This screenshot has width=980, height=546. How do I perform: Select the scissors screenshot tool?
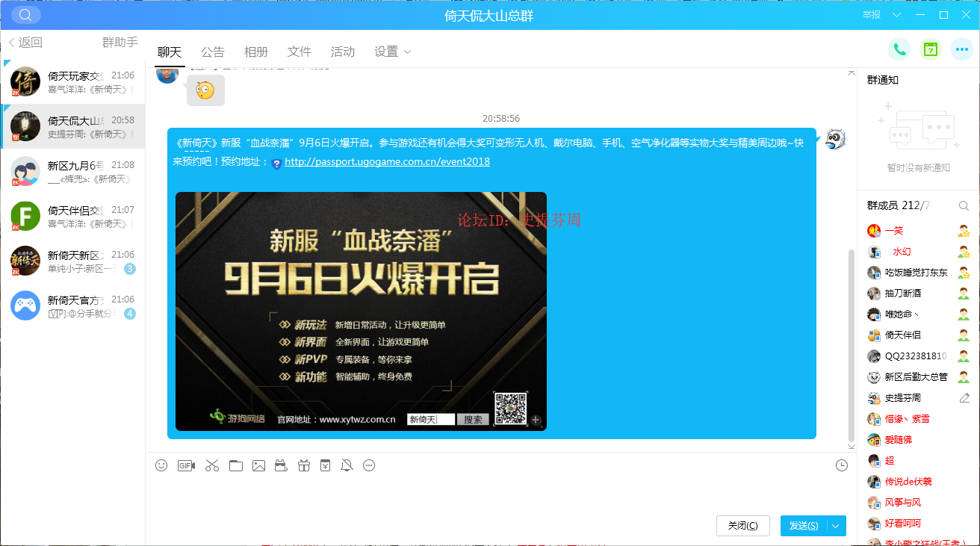pyautogui.click(x=212, y=465)
